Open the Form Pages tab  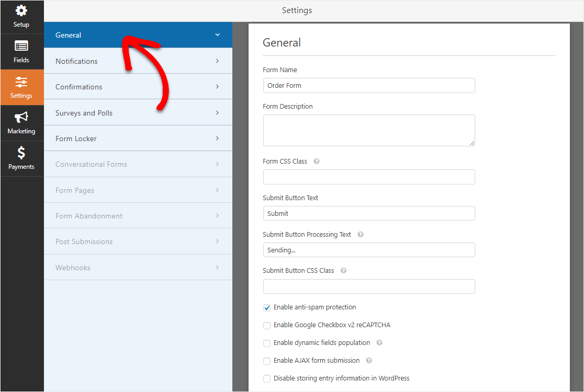138,190
